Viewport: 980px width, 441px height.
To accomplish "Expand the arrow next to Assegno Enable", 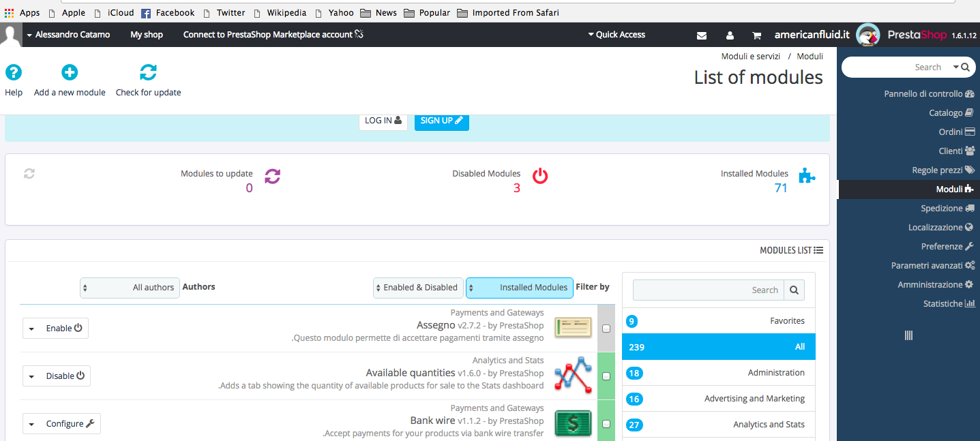I will pos(31,329).
